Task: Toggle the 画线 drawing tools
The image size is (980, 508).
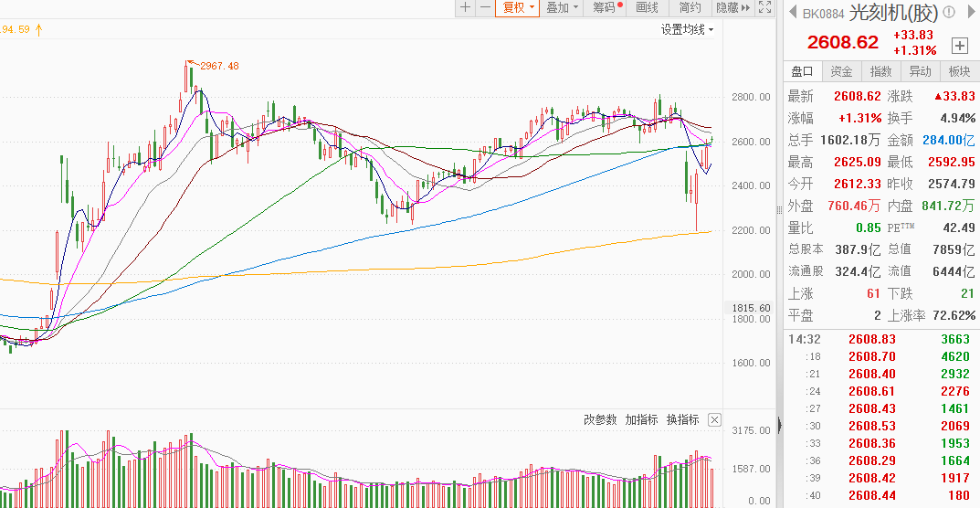Action: pos(647,8)
